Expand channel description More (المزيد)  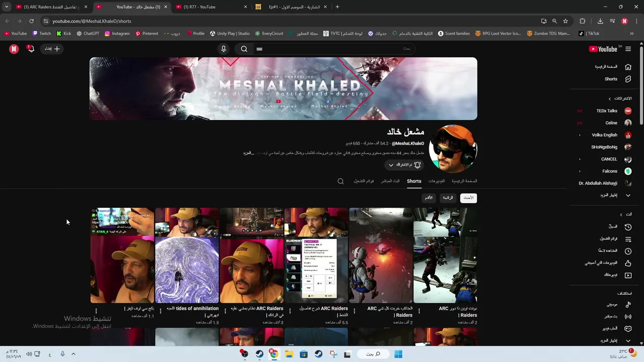[x=249, y=153]
